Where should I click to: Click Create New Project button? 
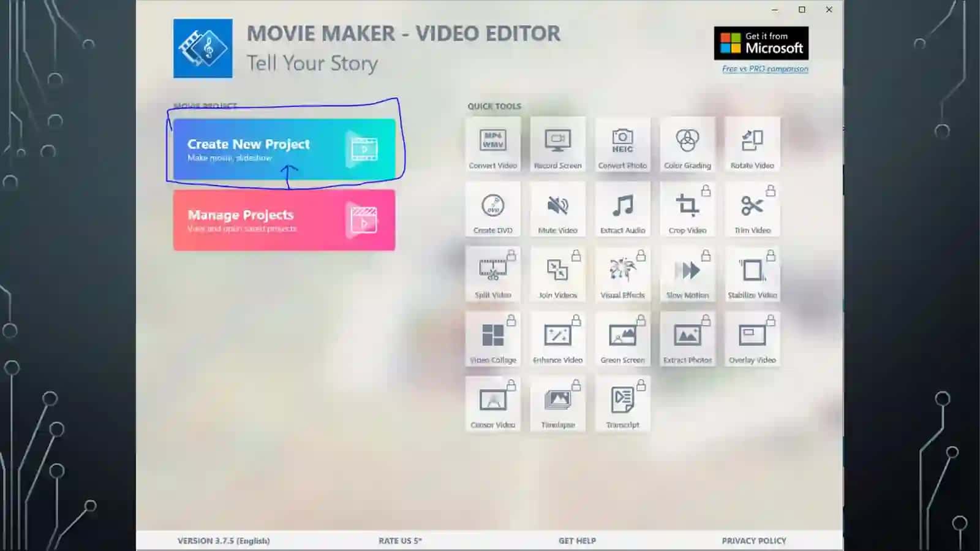[284, 150]
